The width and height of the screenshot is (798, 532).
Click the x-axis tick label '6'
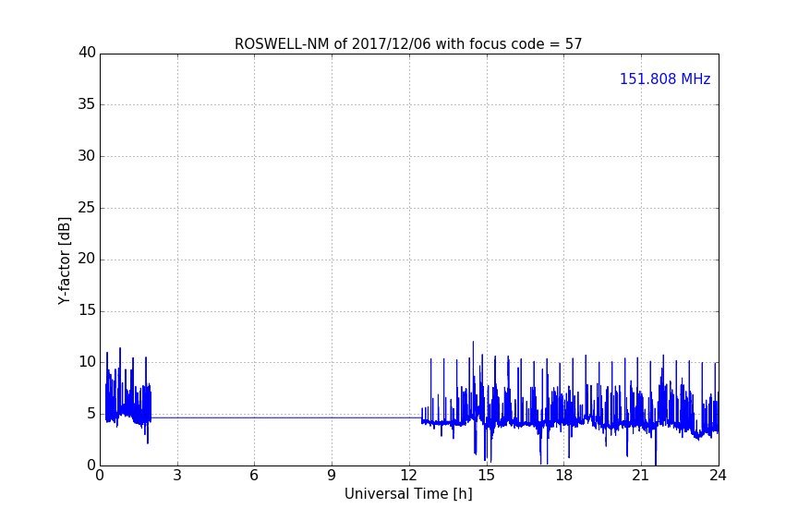254,476
